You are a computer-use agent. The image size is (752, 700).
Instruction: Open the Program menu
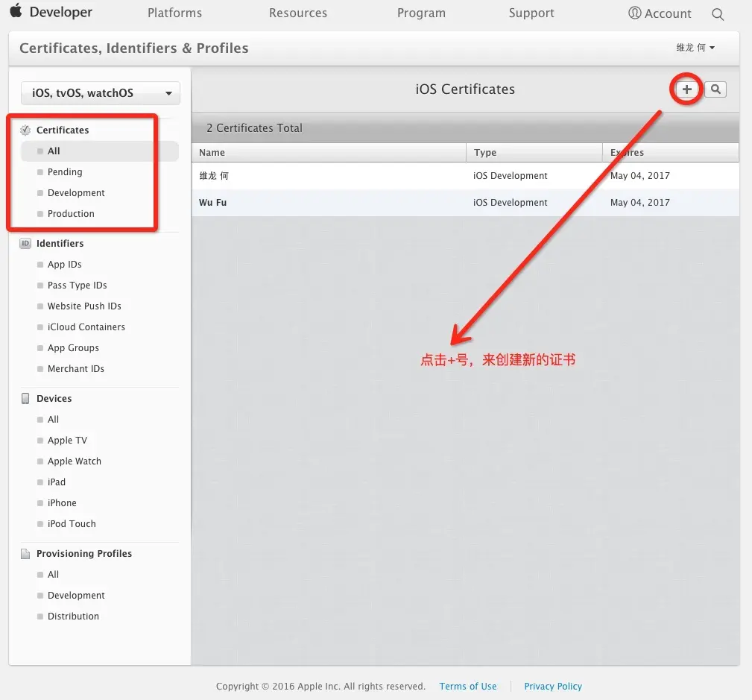(x=421, y=13)
